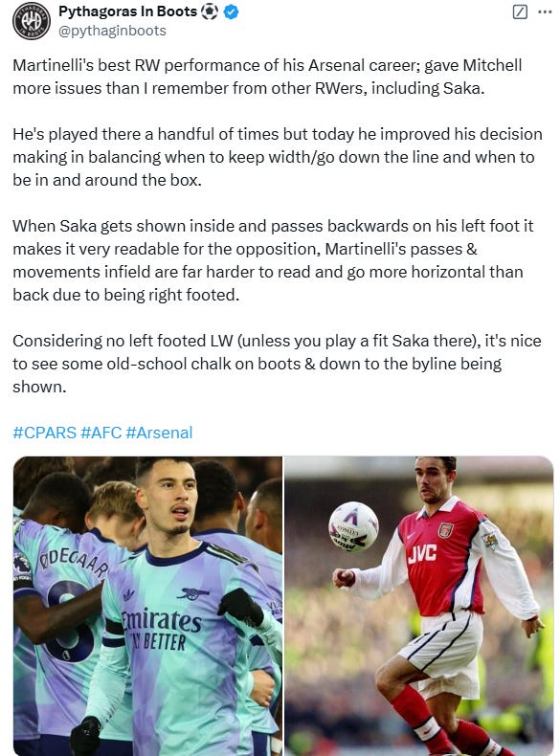Click the blue verified badge

(232, 12)
